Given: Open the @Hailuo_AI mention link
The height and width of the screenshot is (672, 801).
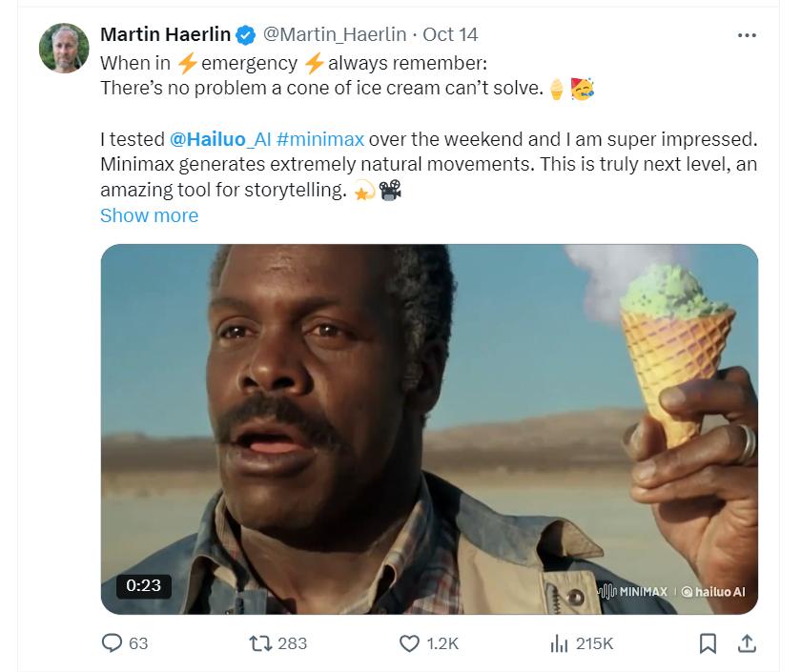Looking at the screenshot, I should (220, 138).
